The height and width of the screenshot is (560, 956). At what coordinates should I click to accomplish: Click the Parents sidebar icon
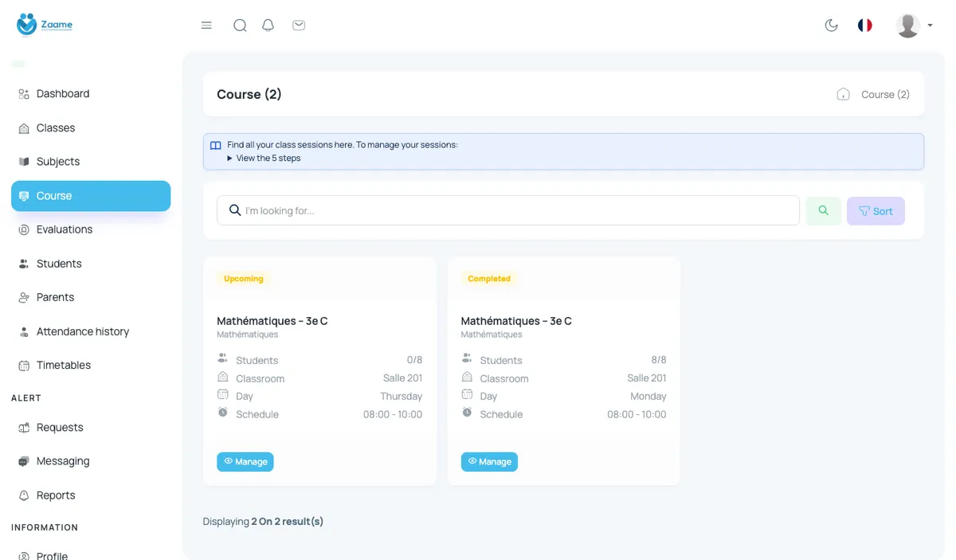(x=24, y=297)
